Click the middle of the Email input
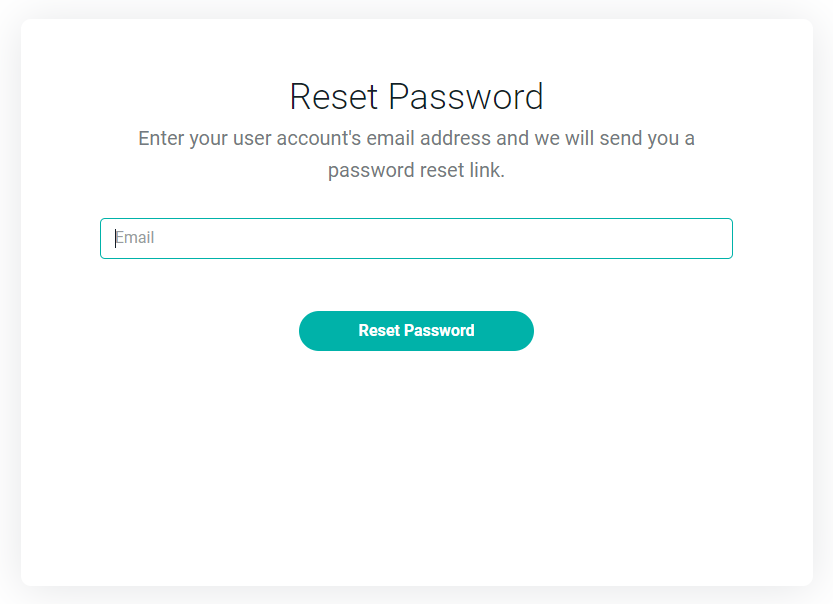The width and height of the screenshot is (833, 604). (x=416, y=238)
